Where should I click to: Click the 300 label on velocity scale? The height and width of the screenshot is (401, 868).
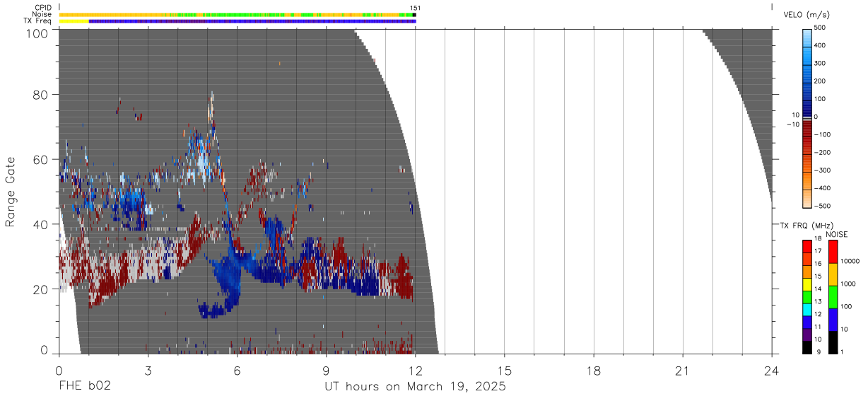(821, 63)
